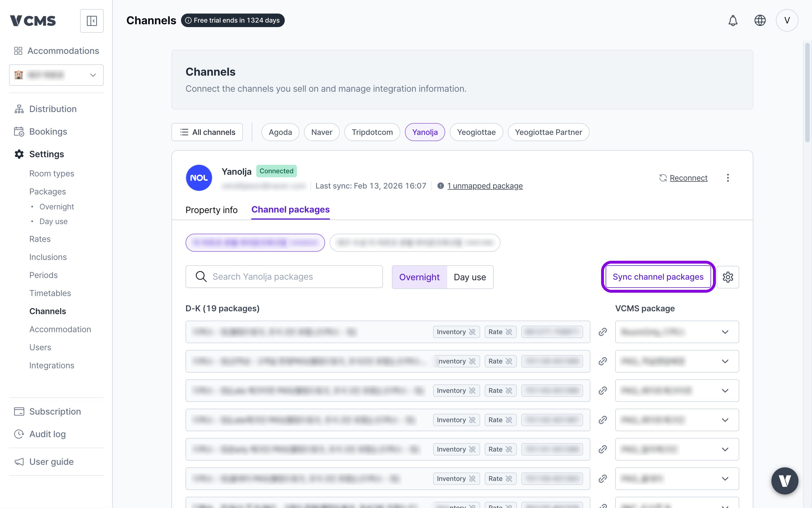Click the Distribution hierarchy icon
The width and height of the screenshot is (812, 508).
[19, 109]
